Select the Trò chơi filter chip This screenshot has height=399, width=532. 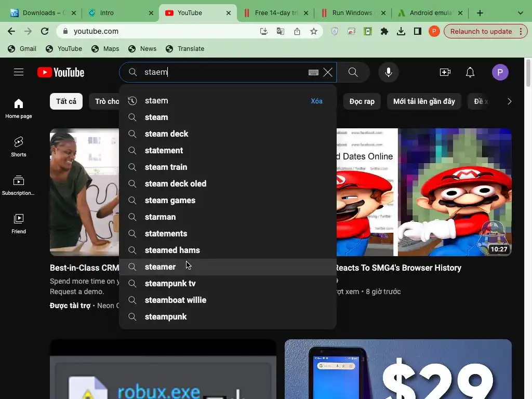104,101
